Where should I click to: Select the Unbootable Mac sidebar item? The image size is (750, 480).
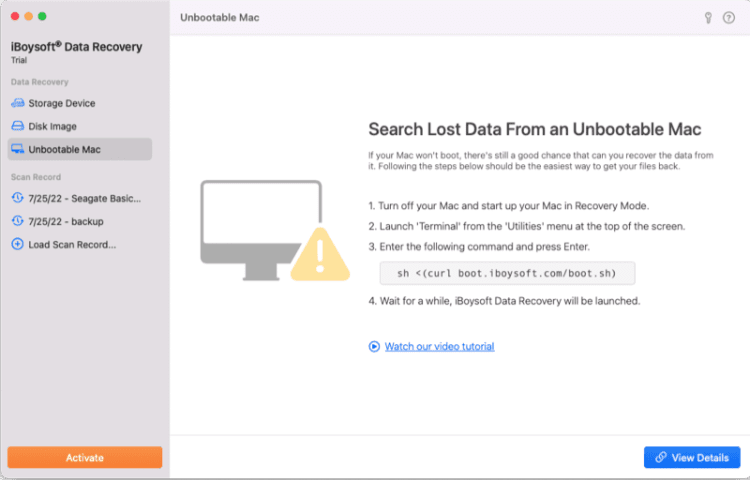[64, 150]
